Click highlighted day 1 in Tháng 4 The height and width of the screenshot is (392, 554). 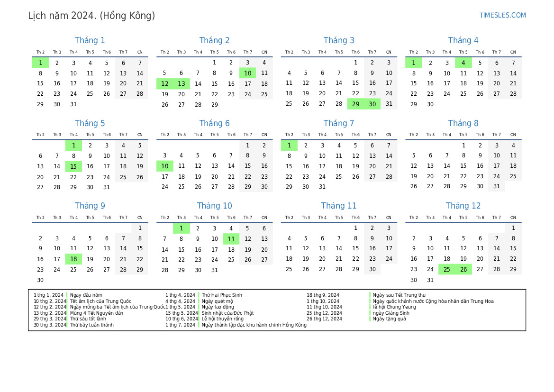413,63
